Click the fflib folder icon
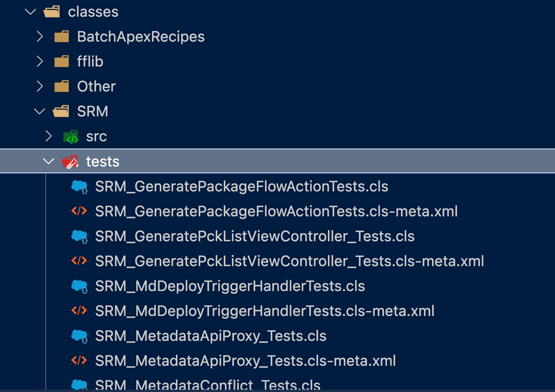This screenshot has width=555, height=392. point(62,62)
